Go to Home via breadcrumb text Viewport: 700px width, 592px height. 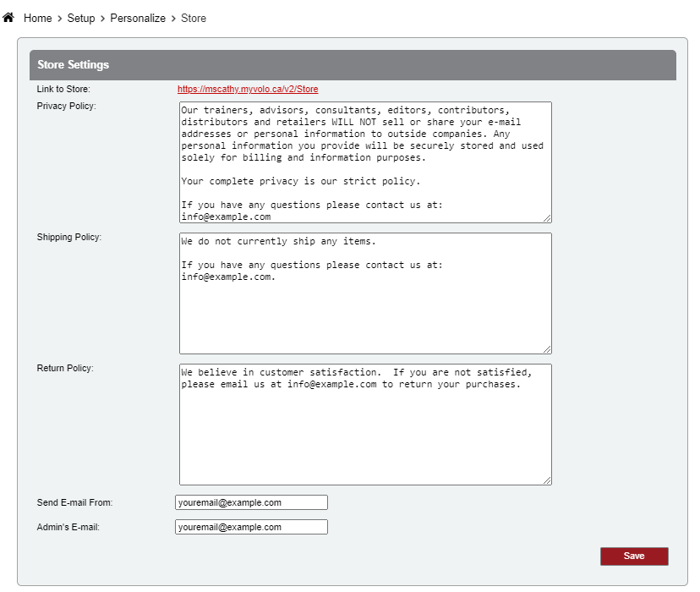pos(38,18)
